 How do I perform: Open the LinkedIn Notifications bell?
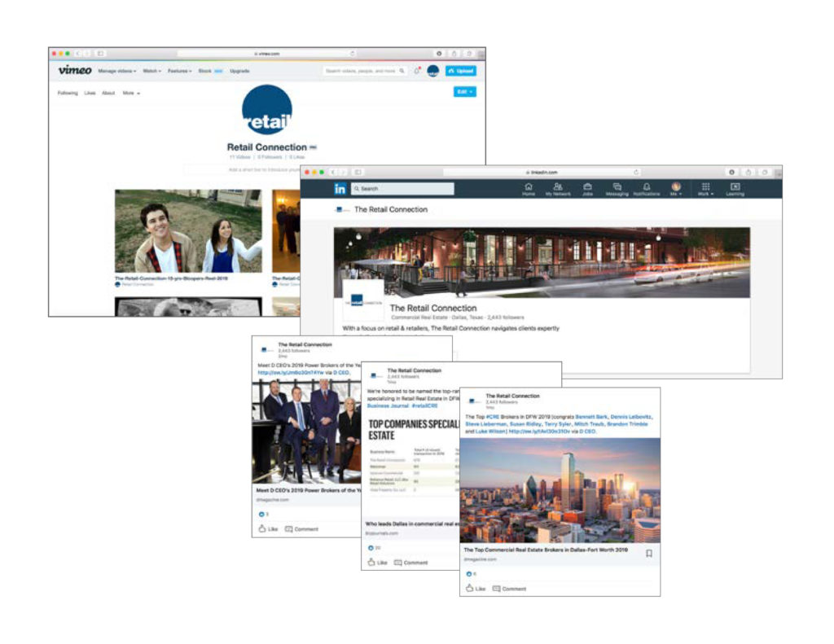646,188
